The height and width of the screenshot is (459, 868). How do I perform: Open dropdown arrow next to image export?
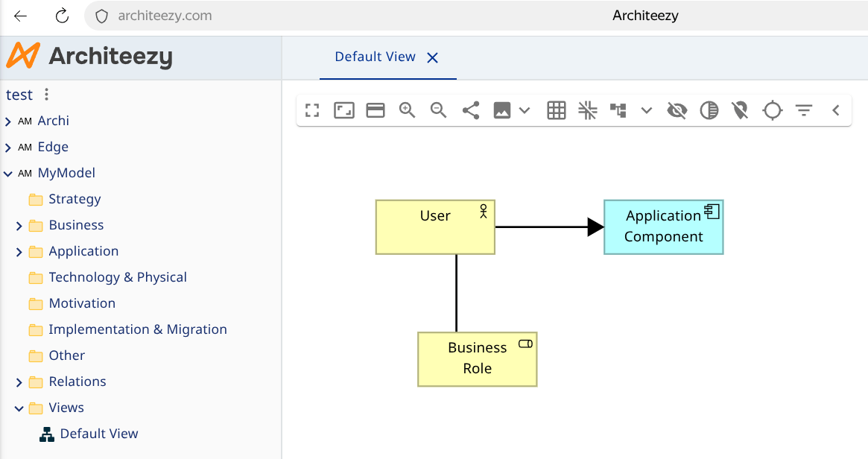click(525, 110)
